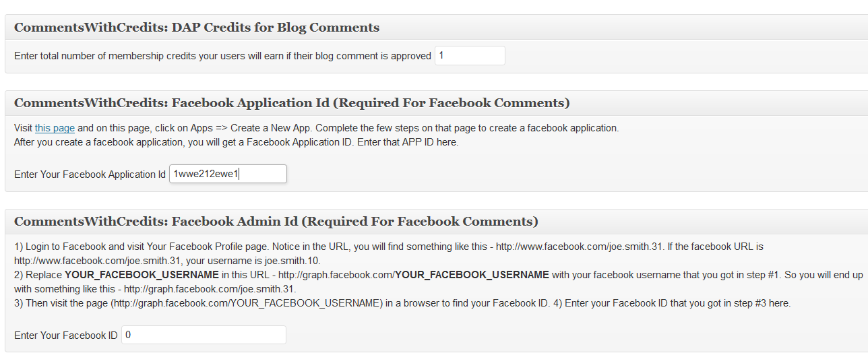Image resolution: width=868 pixels, height=353 pixels.
Task: Focus the Facebook Application Id text box
Action: click(x=228, y=174)
